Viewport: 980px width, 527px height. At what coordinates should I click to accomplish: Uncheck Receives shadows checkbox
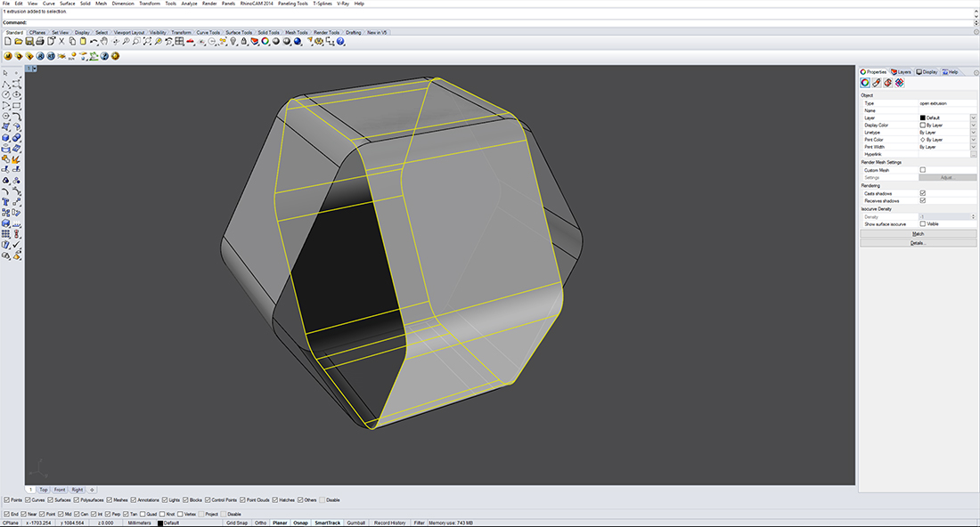tap(922, 200)
